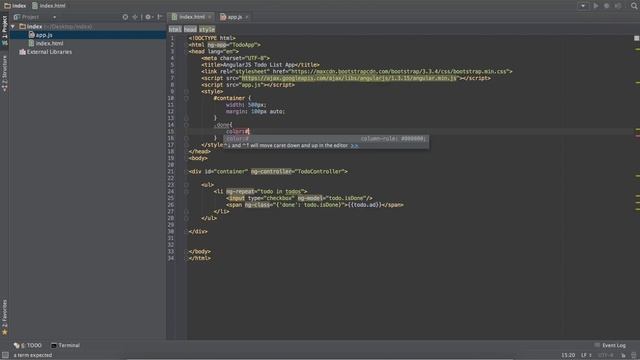
Task: Open the TODO tool window
Action: 28,345
